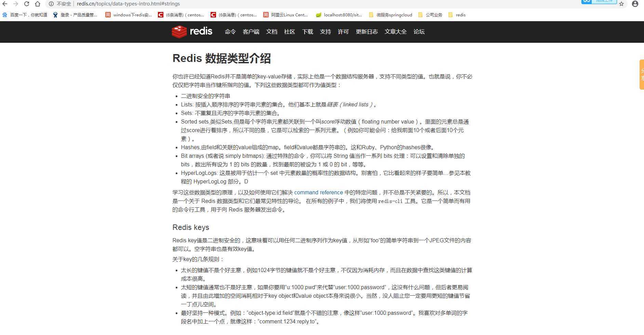
Task: Click the 二进制安全的字符串 list item
Action: [x=205, y=96]
